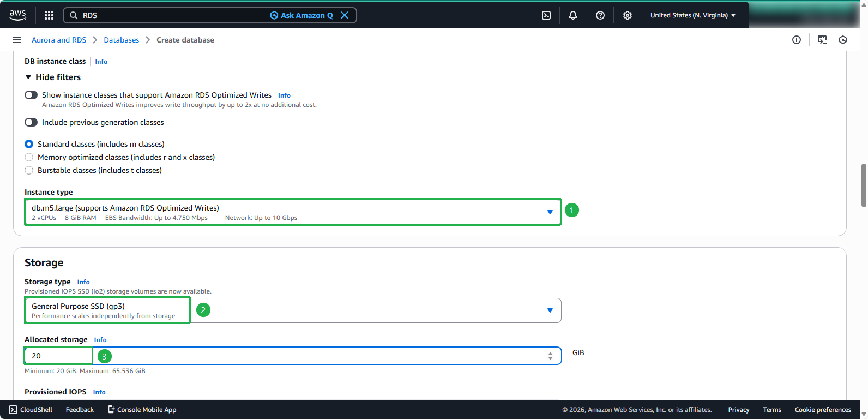The image size is (868, 419).
Task: Click the search magnifier icon
Action: coord(74,15)
